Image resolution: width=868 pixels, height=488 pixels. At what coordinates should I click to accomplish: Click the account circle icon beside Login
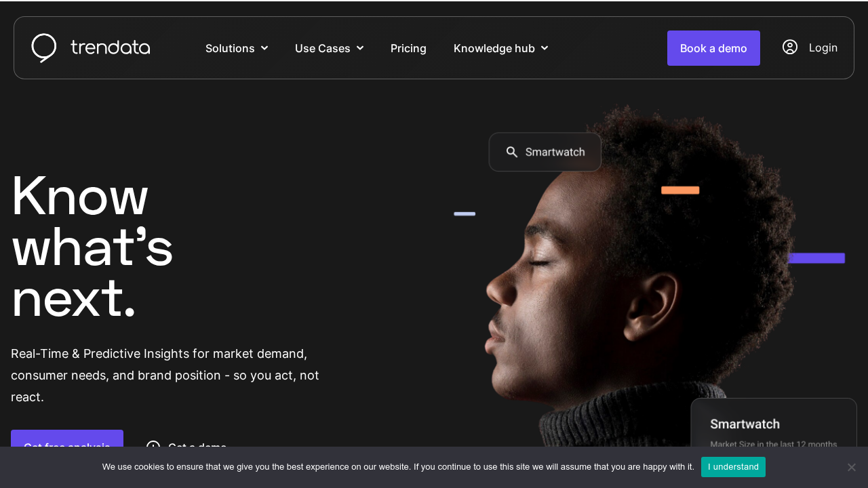(x=789, y=47)
